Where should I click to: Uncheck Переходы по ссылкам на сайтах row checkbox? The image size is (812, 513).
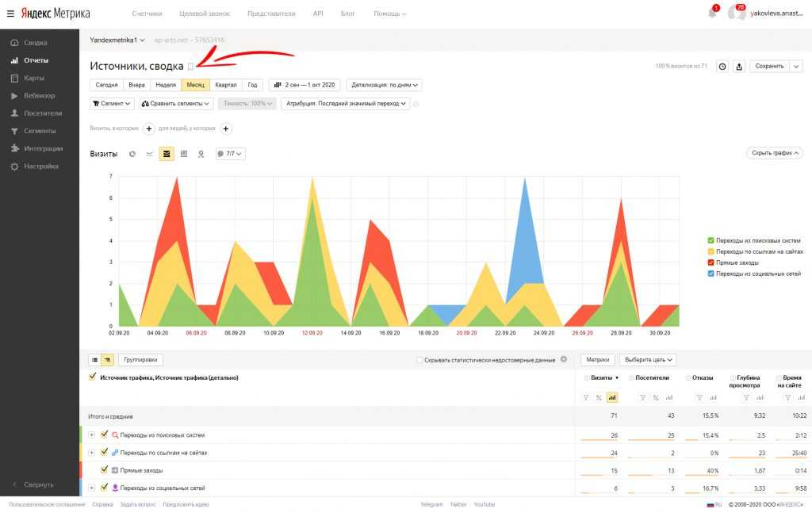pyautogui.click(x=104, y=452)
